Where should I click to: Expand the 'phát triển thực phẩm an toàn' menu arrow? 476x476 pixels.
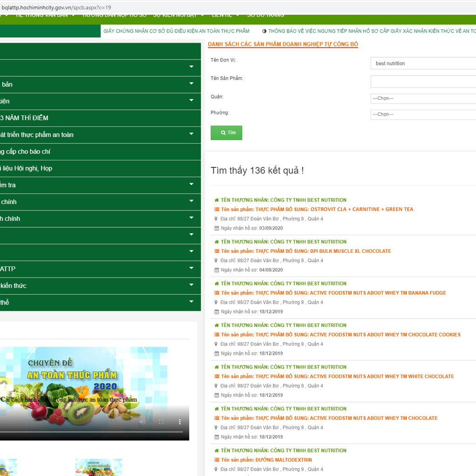pos(191,134)
